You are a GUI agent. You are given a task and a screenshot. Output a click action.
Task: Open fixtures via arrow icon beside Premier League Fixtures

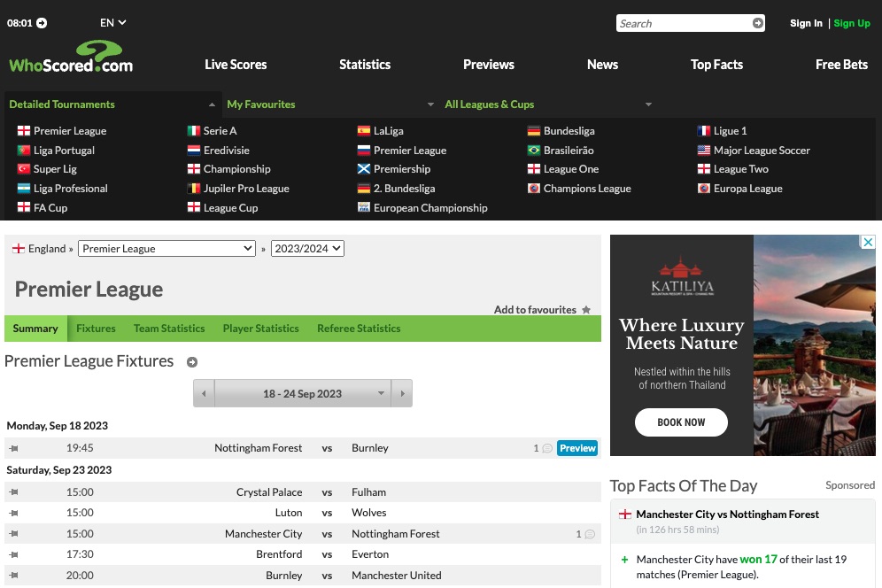(x=192, y=362)
